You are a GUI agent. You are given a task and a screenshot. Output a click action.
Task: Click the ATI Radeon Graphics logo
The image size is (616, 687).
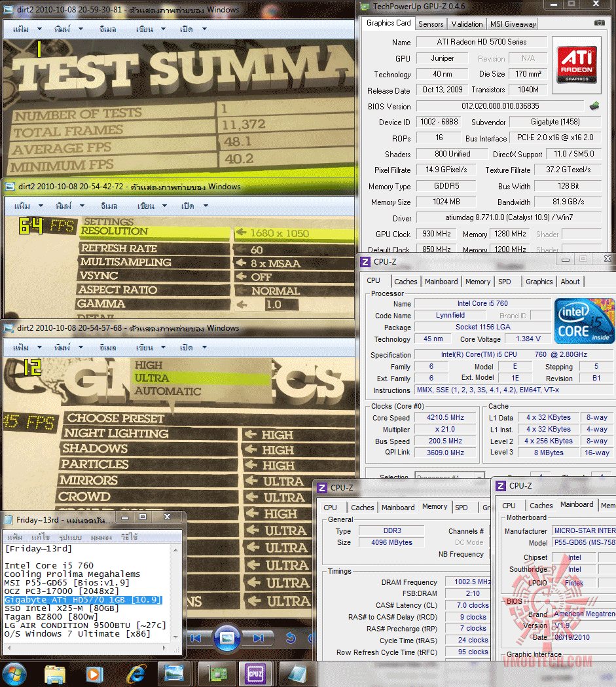pos(577,65)
